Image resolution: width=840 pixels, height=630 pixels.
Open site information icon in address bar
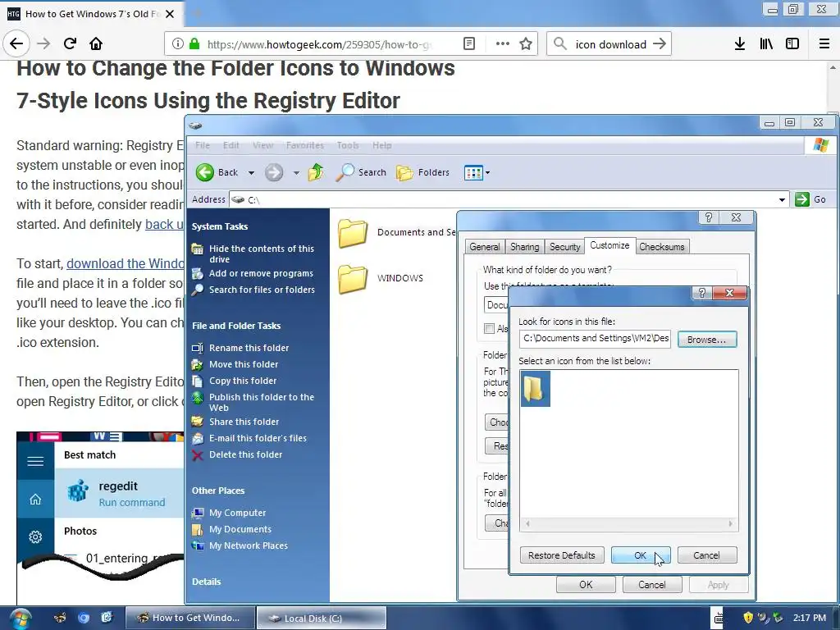tap(178, 44)
